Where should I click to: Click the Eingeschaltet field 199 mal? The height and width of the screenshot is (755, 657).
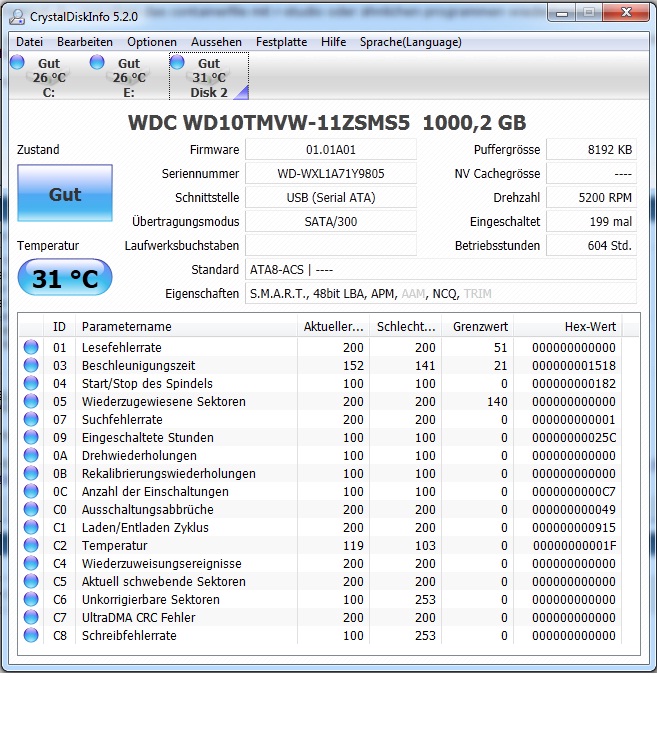(x=591, y=221)
